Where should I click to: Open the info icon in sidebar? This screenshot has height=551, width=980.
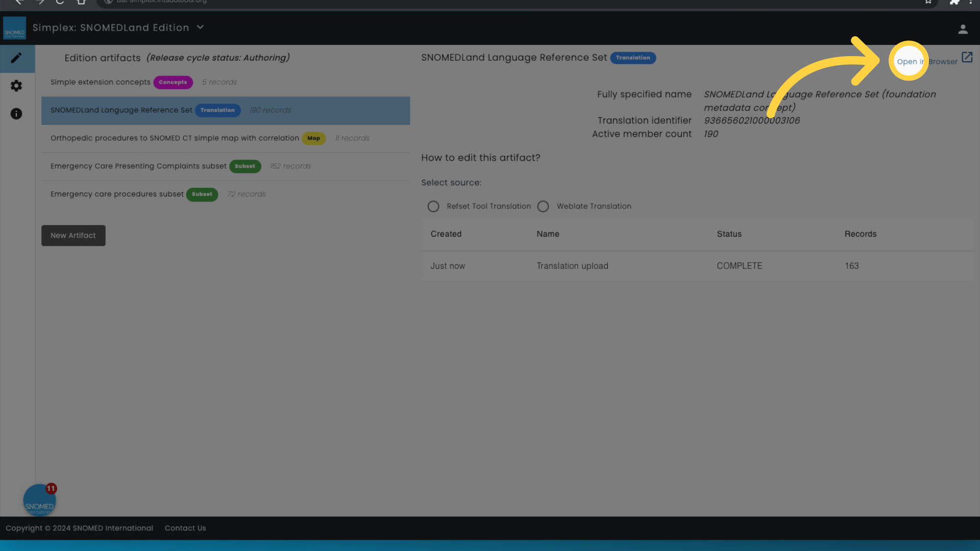pyautogui.click(x=16, y=113)
